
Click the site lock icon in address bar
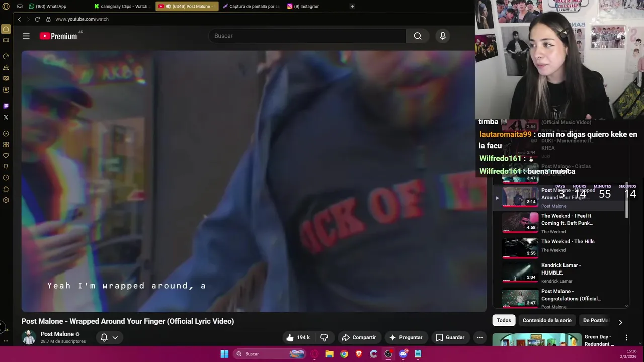48,19
